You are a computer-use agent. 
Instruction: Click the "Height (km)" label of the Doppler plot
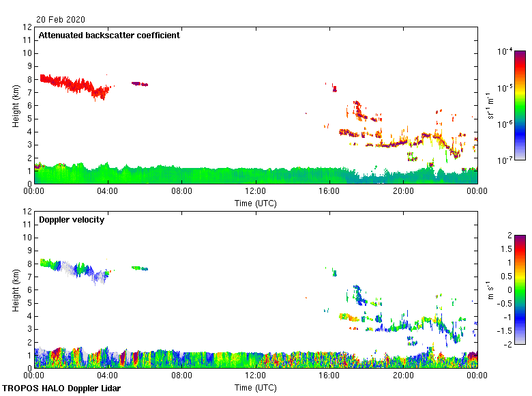(15, 289)
